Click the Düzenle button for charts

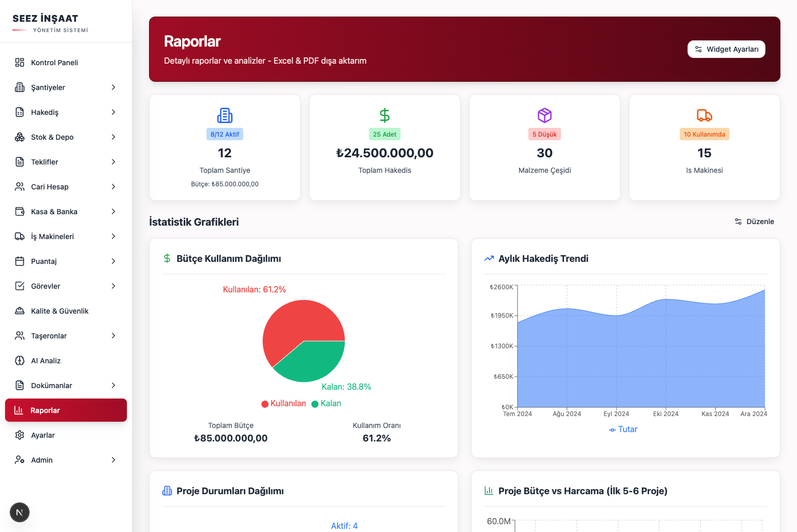[x=755, y=221]
